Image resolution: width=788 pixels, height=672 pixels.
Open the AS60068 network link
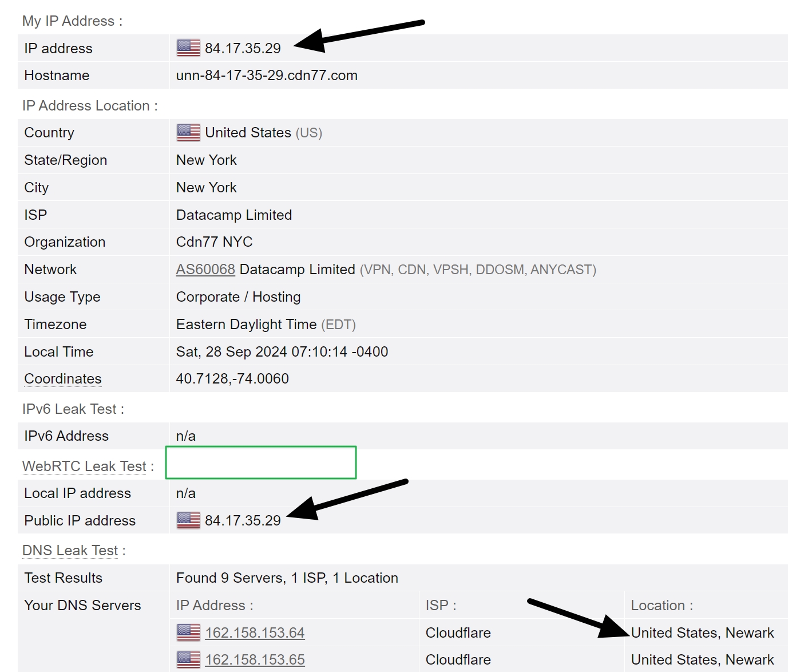pos(205,269)
